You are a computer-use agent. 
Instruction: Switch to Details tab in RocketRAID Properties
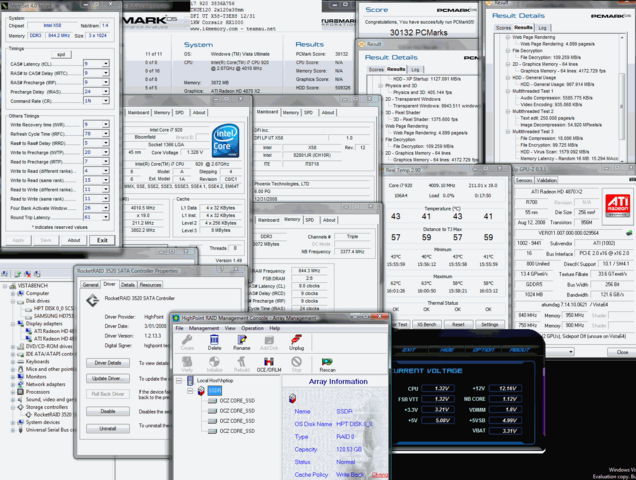[127, 285]
